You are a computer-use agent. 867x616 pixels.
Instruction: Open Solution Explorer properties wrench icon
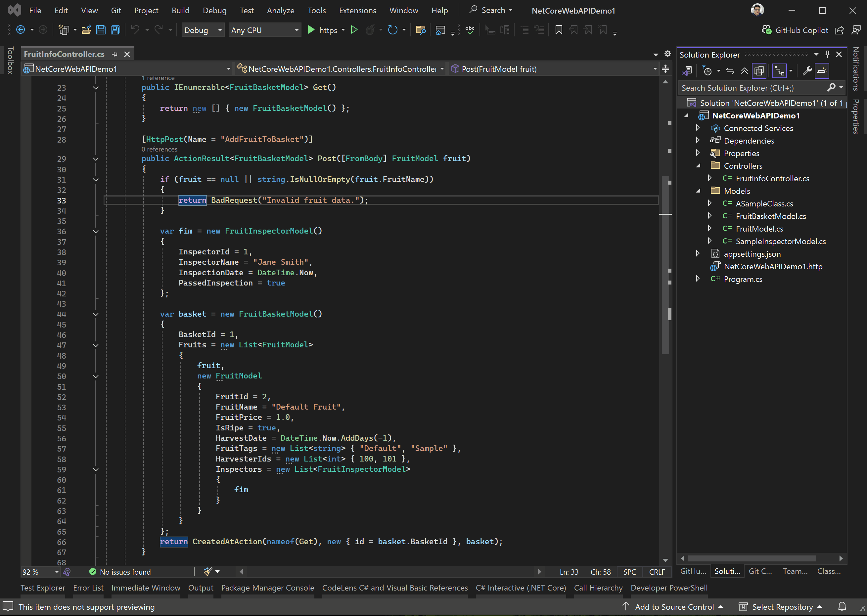tap(807, 71)
